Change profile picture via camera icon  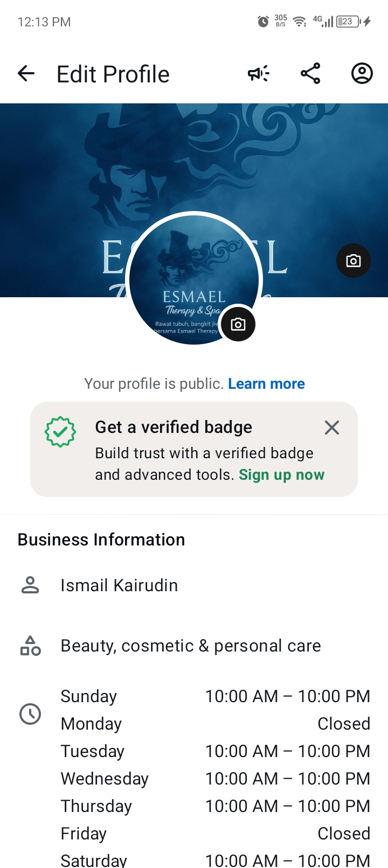point(238,324)
